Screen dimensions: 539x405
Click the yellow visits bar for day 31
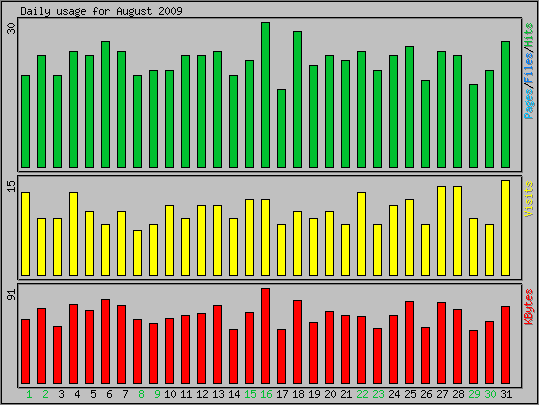click(x=505, y=228)
